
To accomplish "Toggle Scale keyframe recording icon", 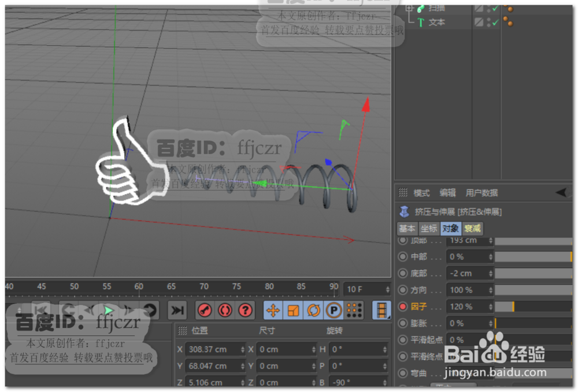I will (x=294, y=310).
